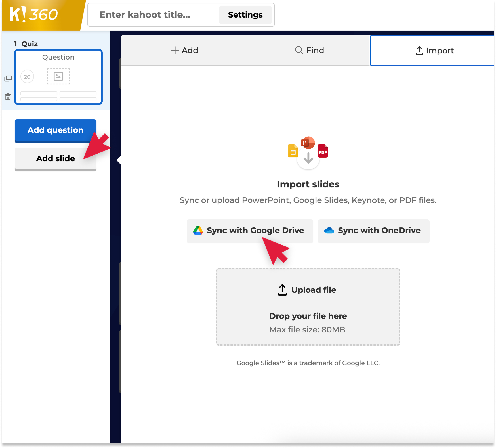Viewport: 496px width, 448px height.
Task: Select the Question slide thumbnail
Action: pos(58,77)
